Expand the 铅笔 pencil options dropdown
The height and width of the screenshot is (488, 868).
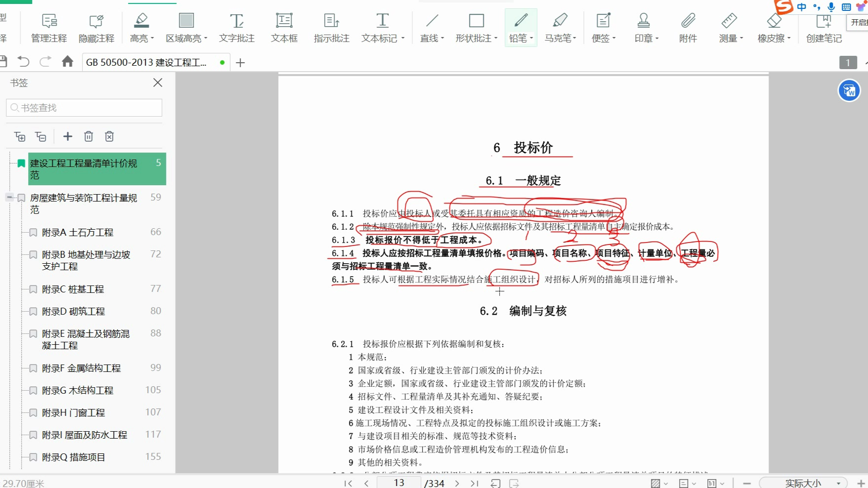tap(531, 38)
